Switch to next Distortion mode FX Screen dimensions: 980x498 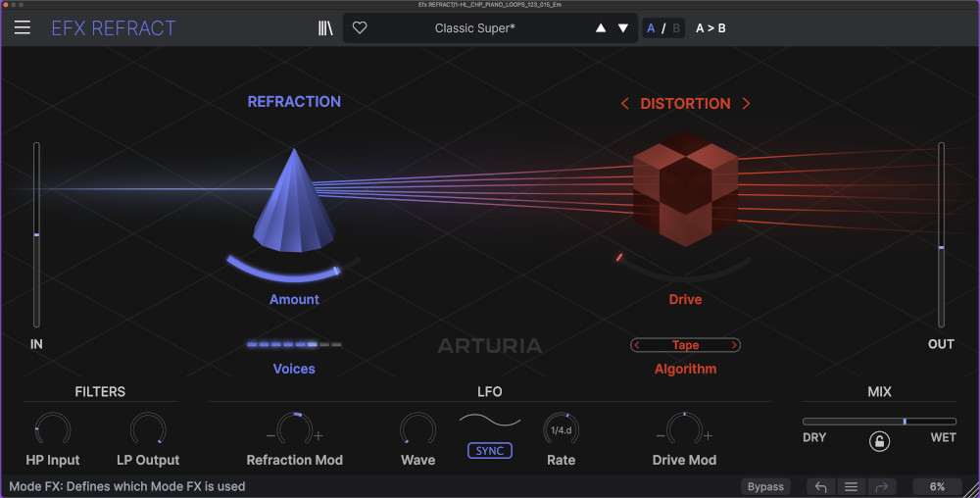pos(746,104)
